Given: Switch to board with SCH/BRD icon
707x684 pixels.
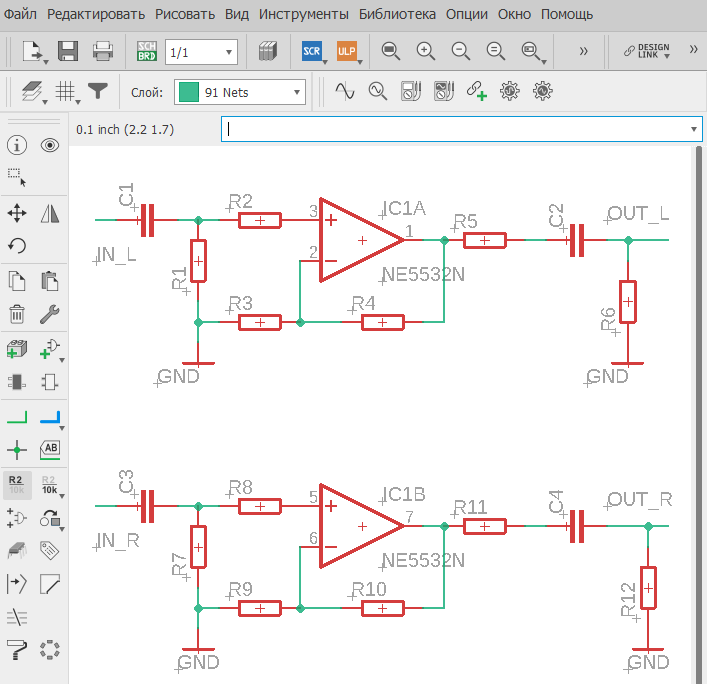Looking at the screenshot, I should (x=147, y=51).
